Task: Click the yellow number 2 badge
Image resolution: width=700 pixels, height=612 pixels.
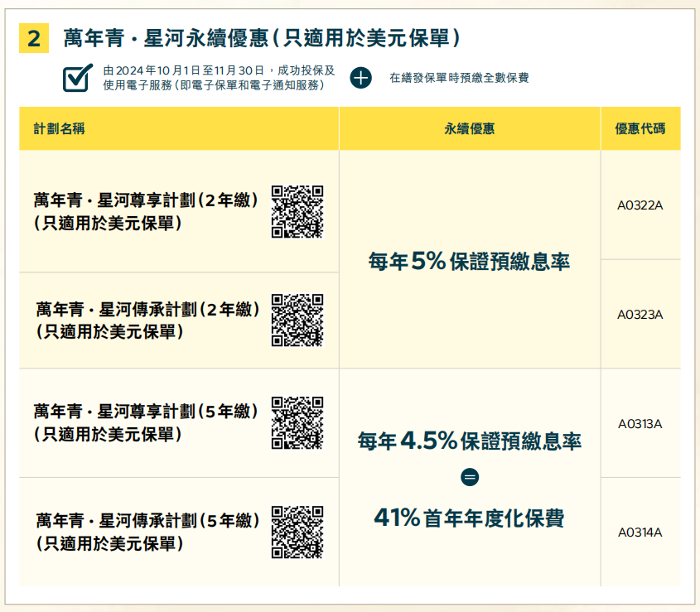Action: point(34,38)
